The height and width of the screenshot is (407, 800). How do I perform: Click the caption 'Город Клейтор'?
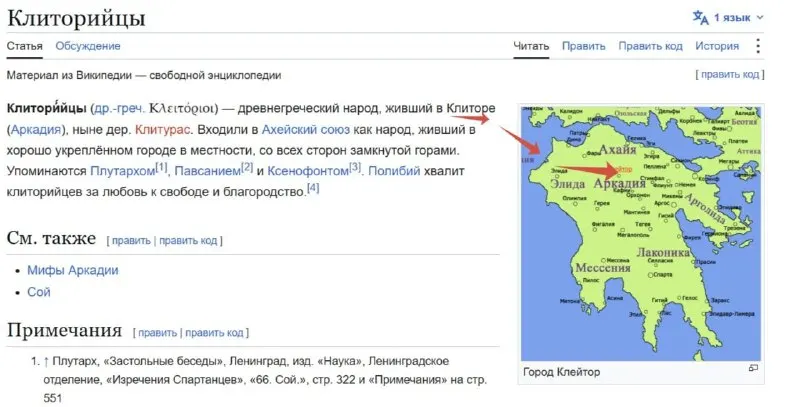coord(562,372)
